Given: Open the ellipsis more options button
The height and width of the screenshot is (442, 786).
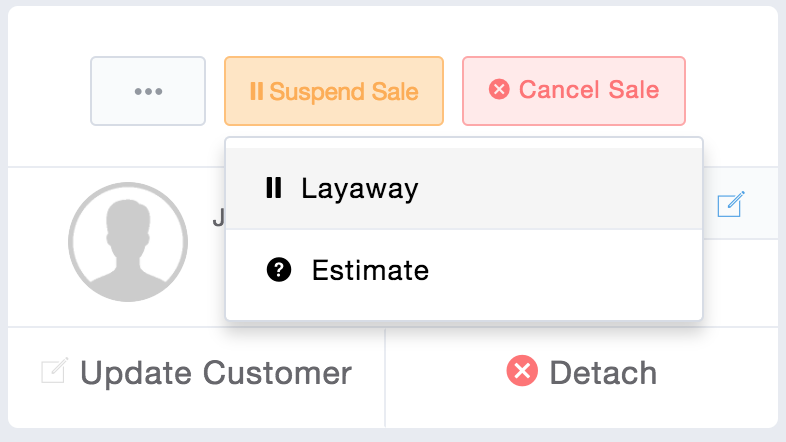Looking at the screenshot, I should [x=148, y=91].
